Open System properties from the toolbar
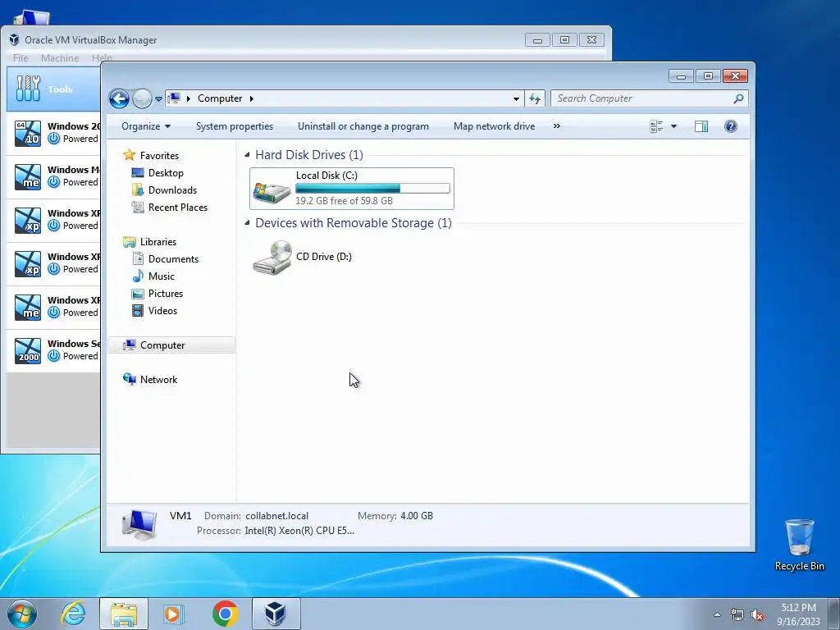The width and height of the screenshot is (840, 630). 234,126
